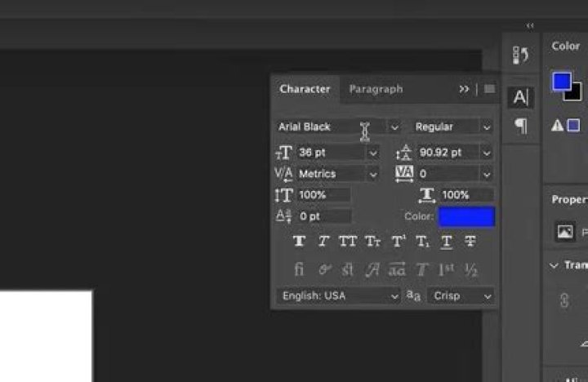Click the vertical scale icon
Viewport: 588px width, 382px height.
click(x=284, y=195)
